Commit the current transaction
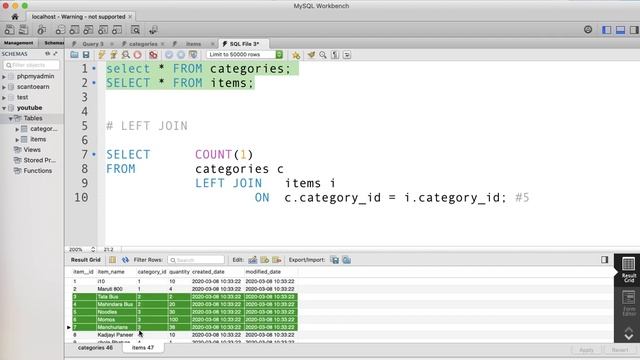 169,55
